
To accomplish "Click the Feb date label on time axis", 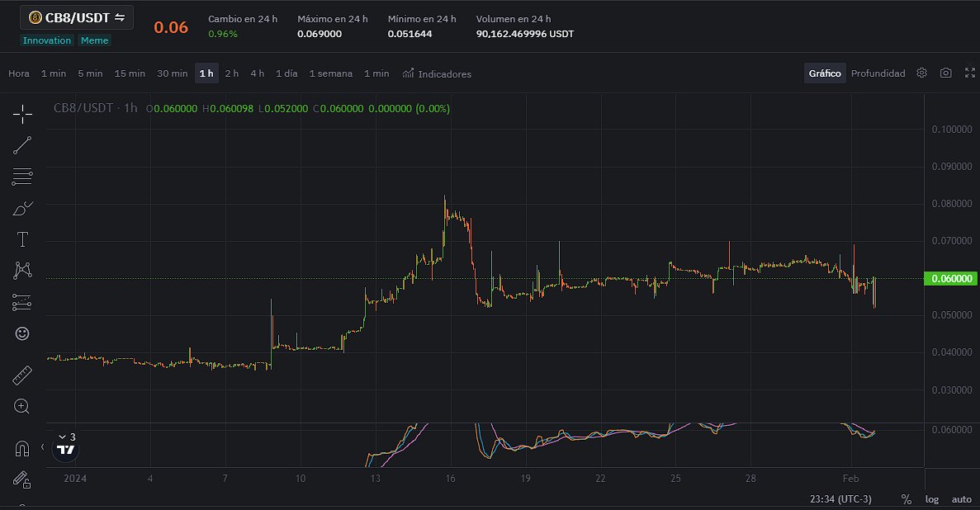I will pos(850,478).
